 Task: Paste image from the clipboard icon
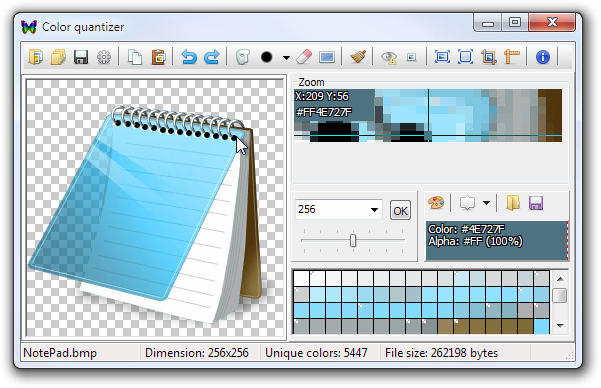pos(158,57)
